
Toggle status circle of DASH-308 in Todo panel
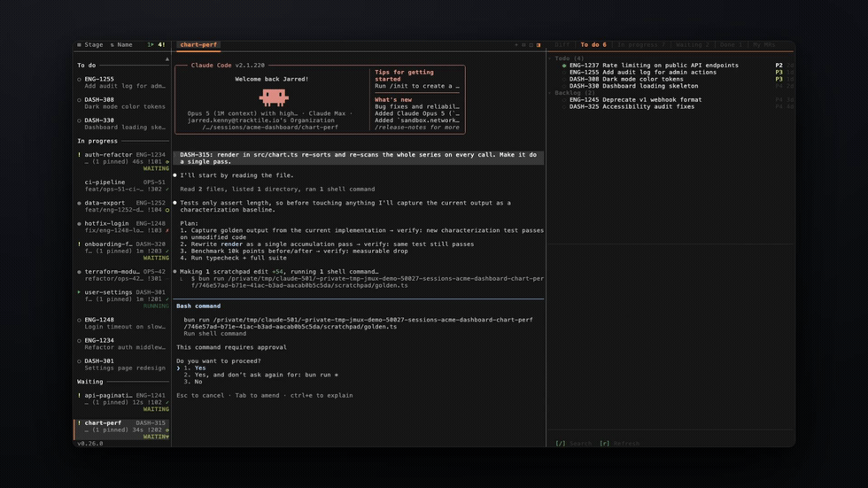click(564, 79)
